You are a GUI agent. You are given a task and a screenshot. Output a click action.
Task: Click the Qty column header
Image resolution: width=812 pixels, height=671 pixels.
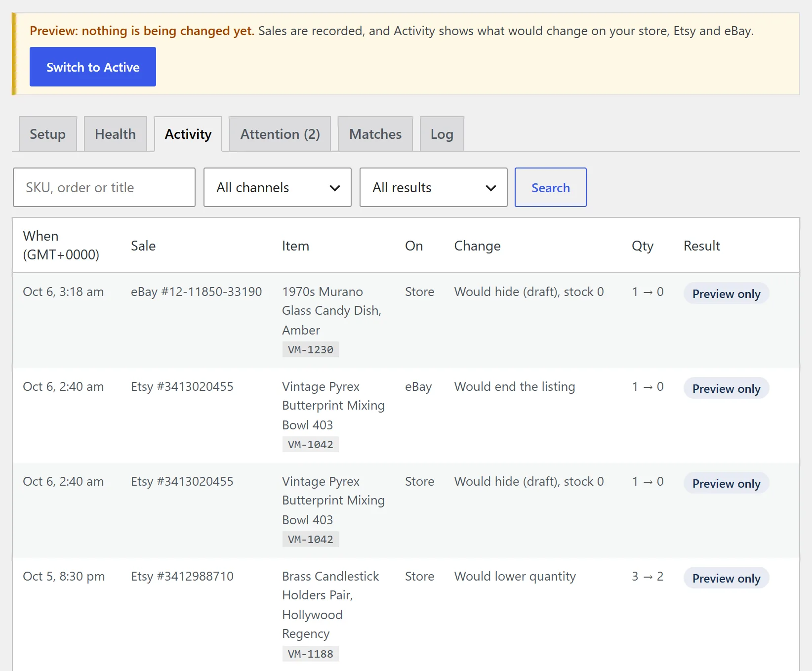pos(643,246)
